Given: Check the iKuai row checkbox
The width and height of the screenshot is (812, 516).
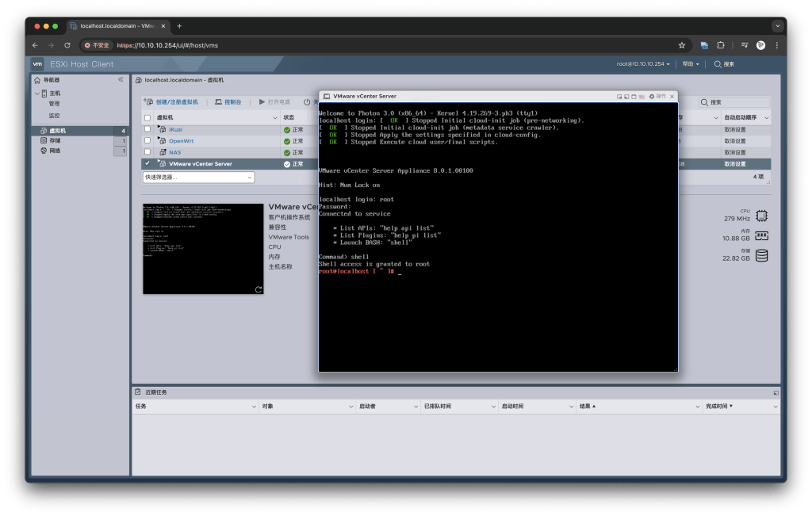Looking at the screenshot, I should click(x=147, y=129).
